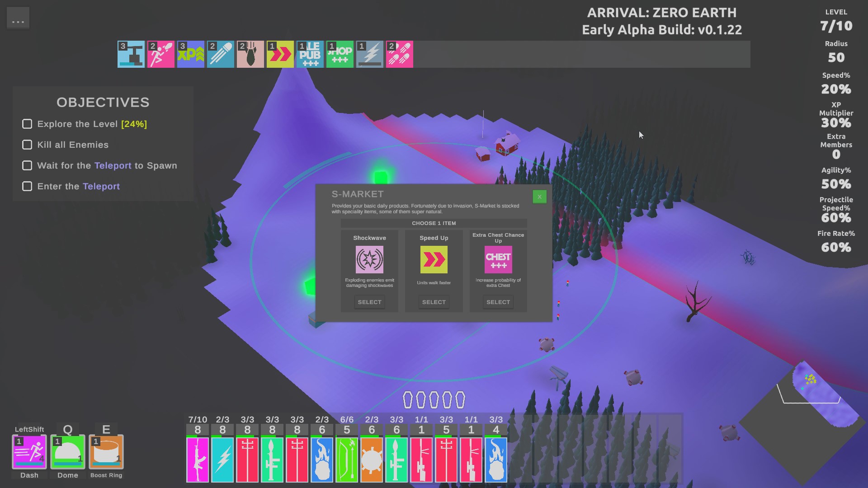Click the lightning bolt unit card
The height and width of the screenshot is (488, 868).
pyautogui.click(x=222, y=459)
